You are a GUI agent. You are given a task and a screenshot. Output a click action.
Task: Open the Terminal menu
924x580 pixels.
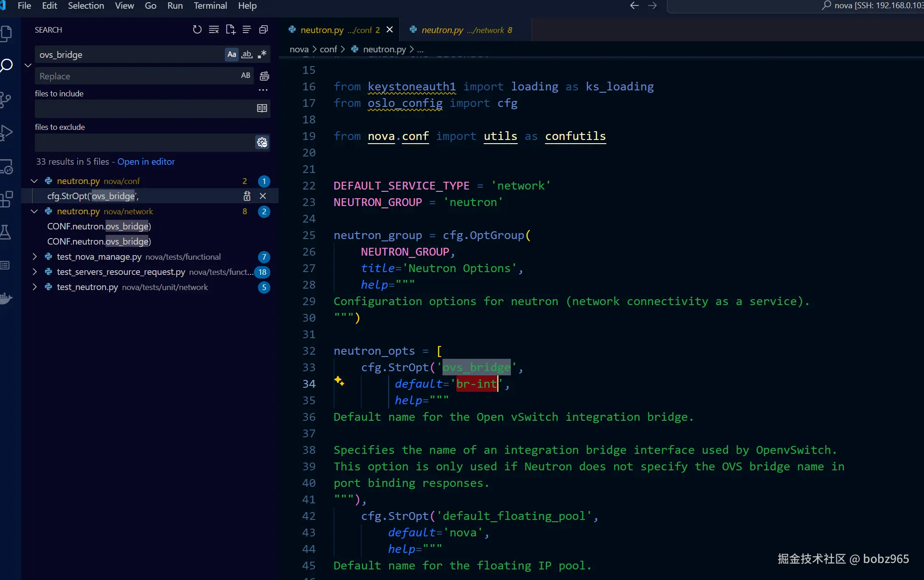tap(210, 6)
